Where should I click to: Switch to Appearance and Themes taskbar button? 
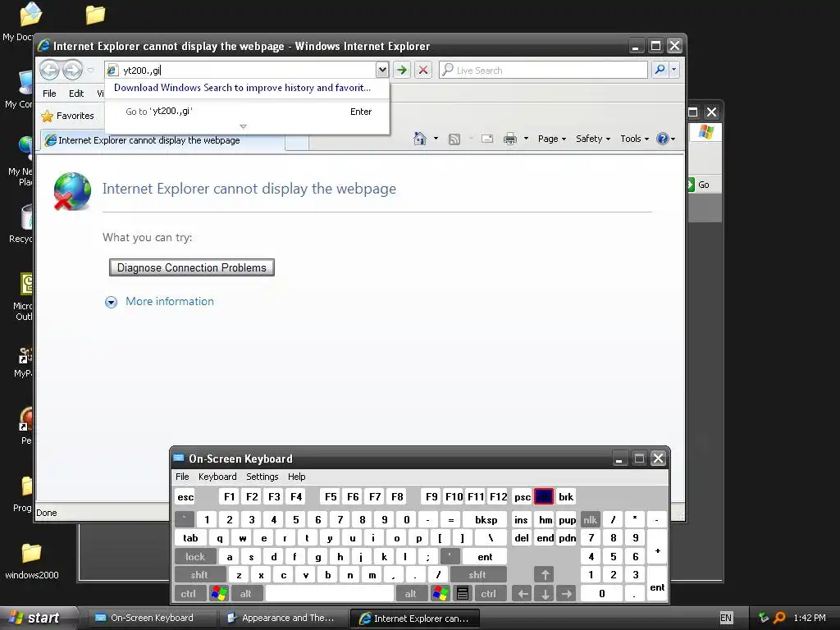282,619
